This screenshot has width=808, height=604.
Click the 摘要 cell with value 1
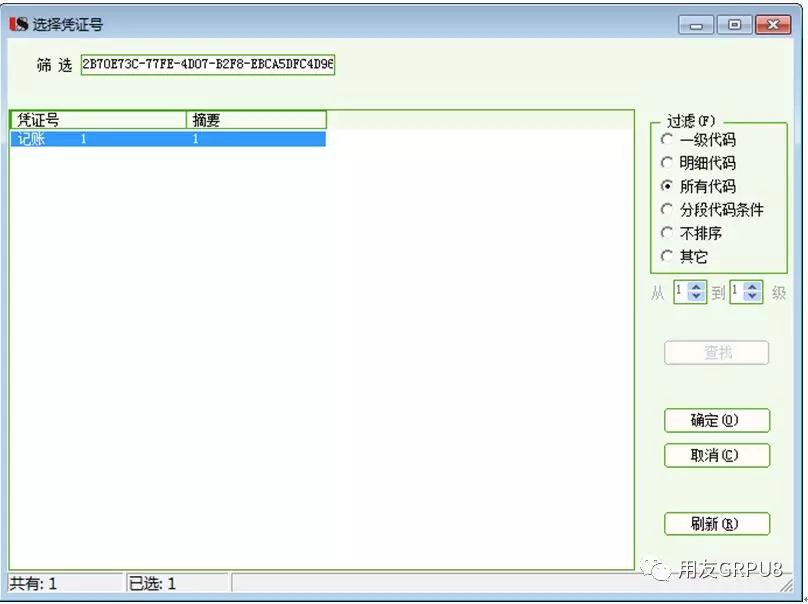click(x=256, y=139)
